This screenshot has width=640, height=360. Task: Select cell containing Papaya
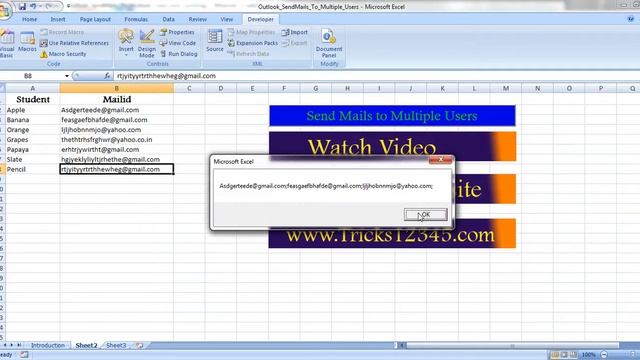pyautogui.click(x=33, y=149)
